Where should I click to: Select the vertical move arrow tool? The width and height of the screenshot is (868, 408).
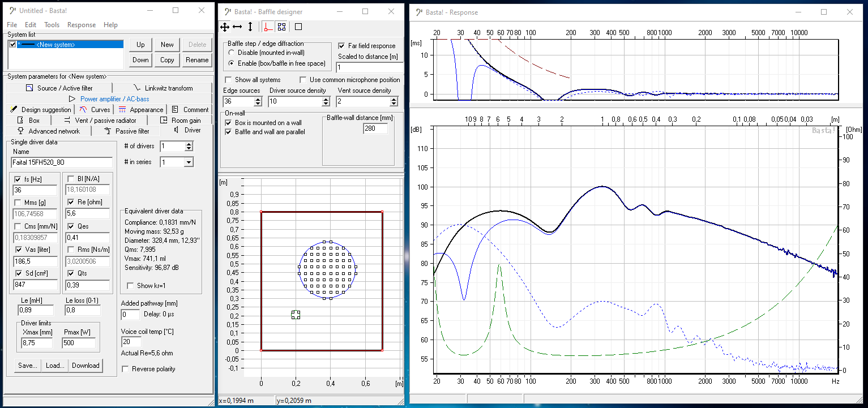250,27
